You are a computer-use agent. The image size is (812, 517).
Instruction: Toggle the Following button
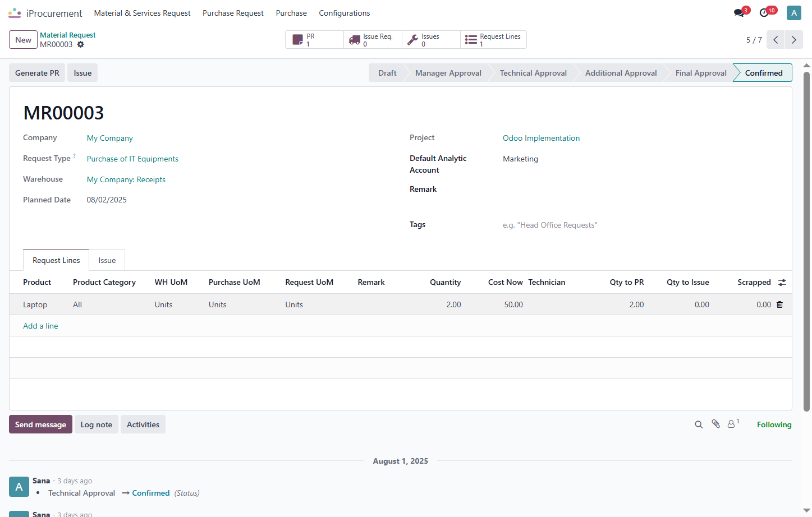click(774, 424)
